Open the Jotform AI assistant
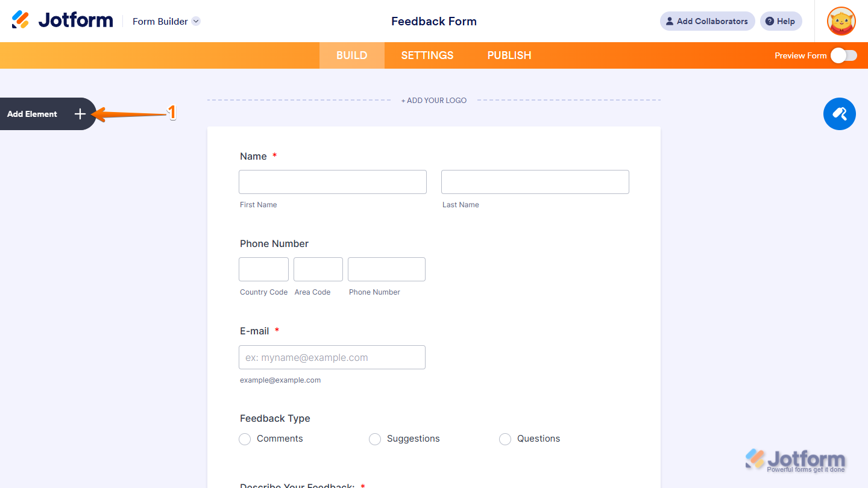The width and height of the screenshot is (868, 488). (x=839, y=114)
